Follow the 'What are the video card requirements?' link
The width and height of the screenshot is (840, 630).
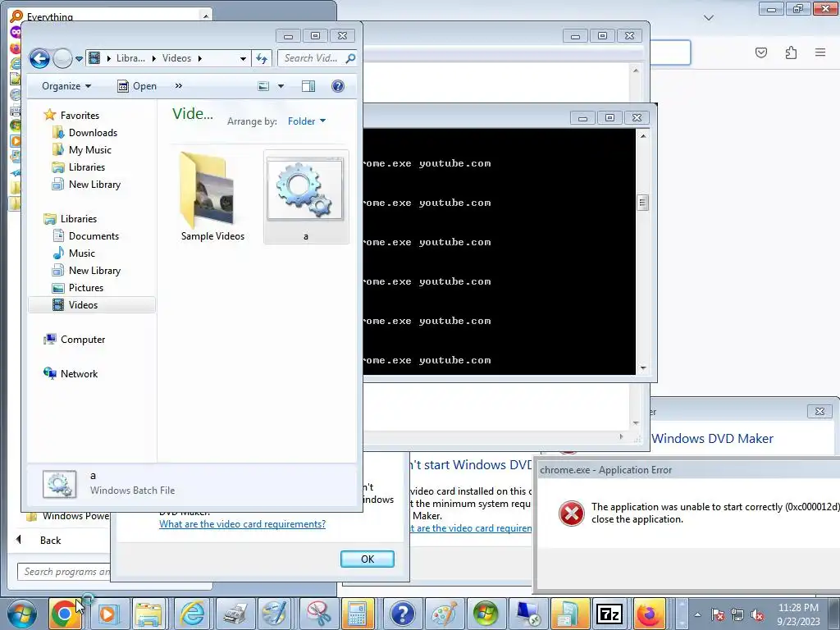pos(242,524)
